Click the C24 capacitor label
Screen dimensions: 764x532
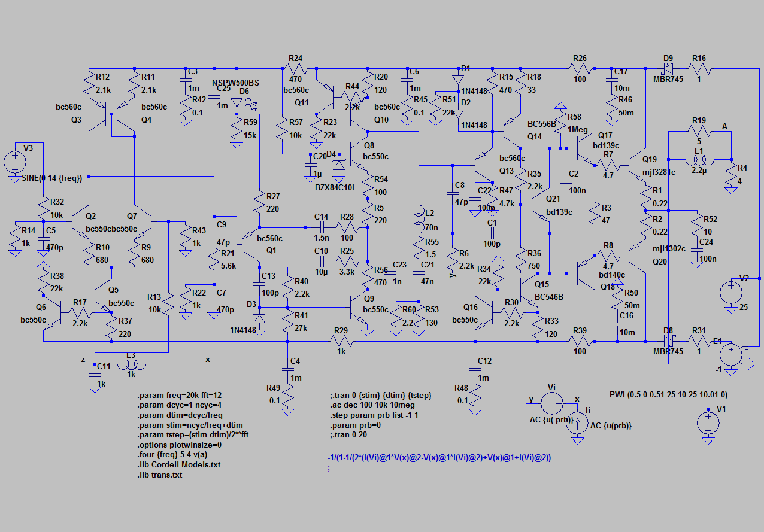click(707, 242)
